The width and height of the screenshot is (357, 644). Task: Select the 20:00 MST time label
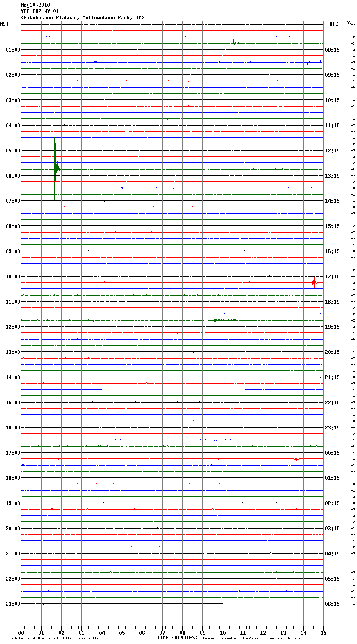[13, 528]
